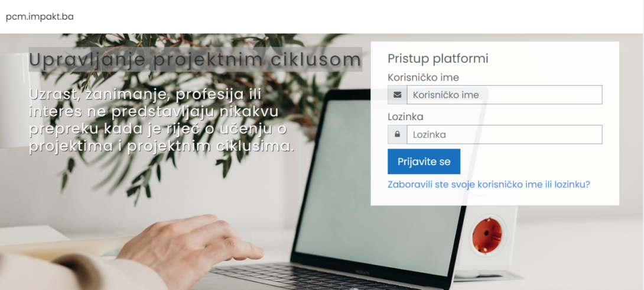
Task: Focus the Korisničko ime text field
Action: click(x=505, y=95)
